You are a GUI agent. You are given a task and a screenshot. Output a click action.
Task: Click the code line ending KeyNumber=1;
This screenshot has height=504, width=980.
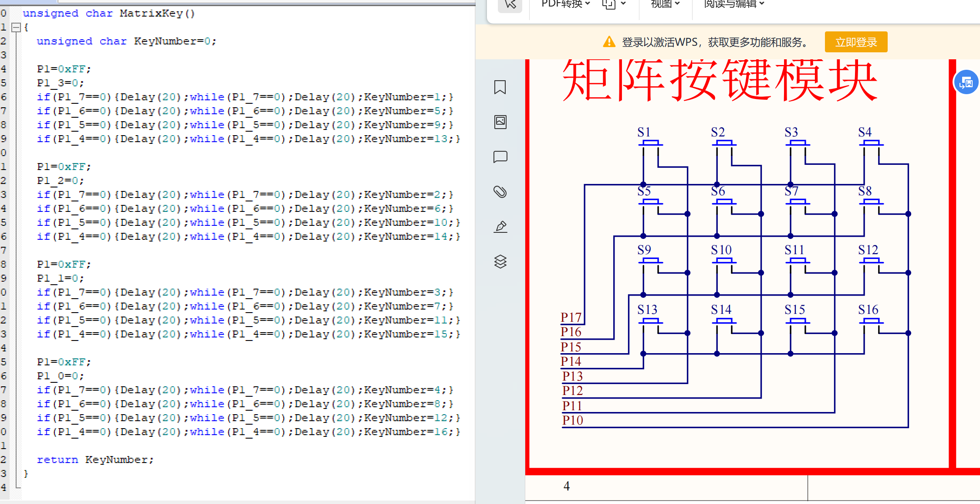click(x=245, y=97)
